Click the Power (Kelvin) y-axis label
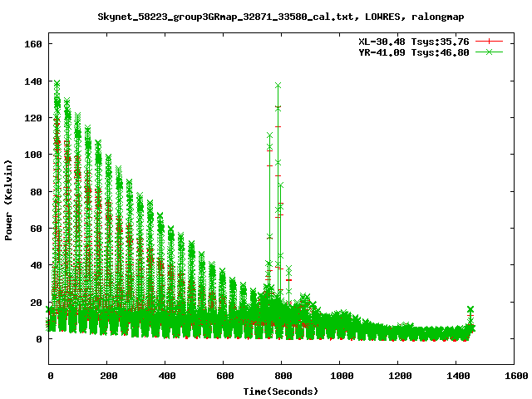This screenshot has height=399, width=532. pyautogui.click(x=8, y=200)
